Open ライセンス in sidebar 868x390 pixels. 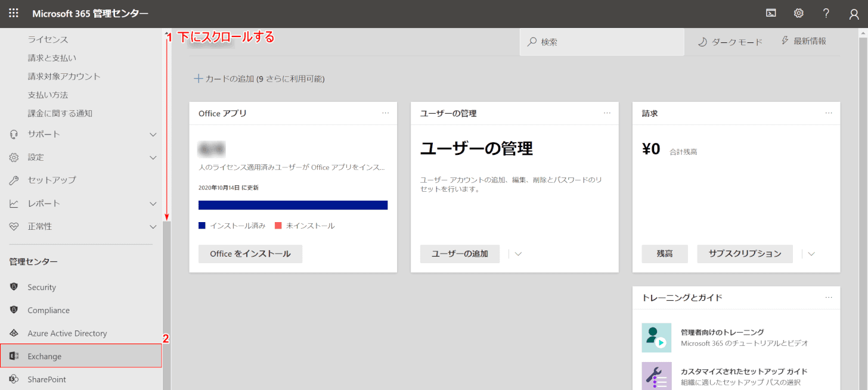tap(48, 39)
